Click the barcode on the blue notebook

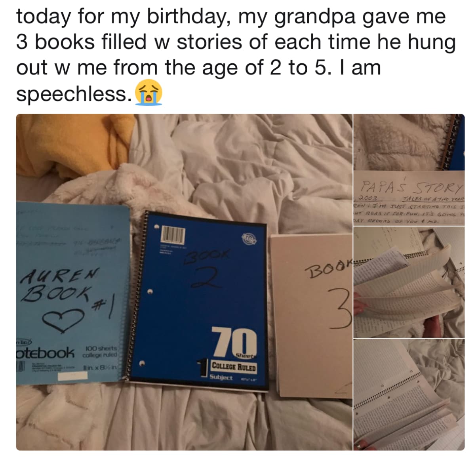pos(172,234)
